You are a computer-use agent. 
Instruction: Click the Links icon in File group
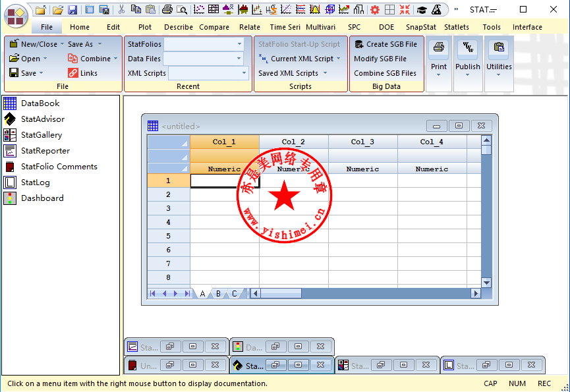(72, 73)
